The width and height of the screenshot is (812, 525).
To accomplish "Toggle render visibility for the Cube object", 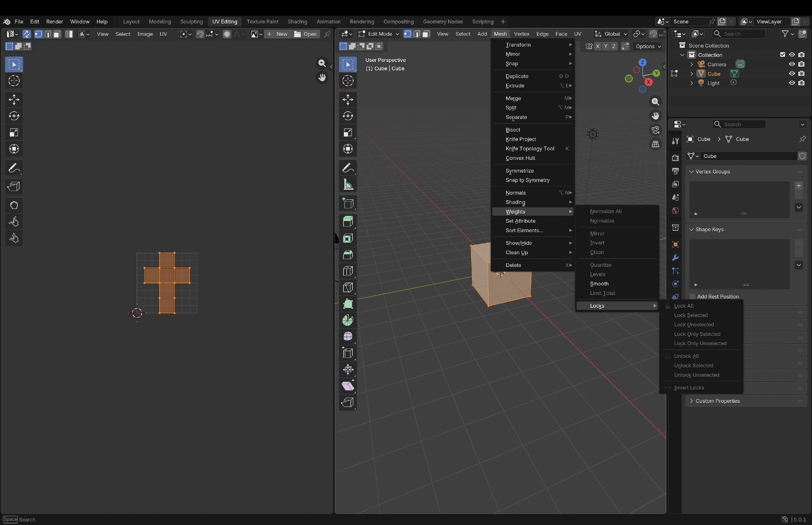I will pyautogui.click(x=802, y=73).
